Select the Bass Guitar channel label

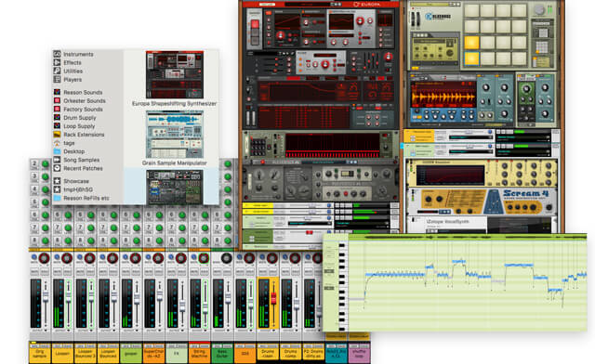click(222, 354)
